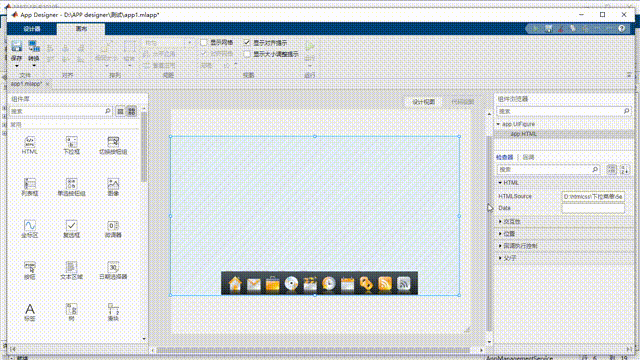640x360 pixels.
Task: Open the Save dropdown arrow
Action: pyautogui.click(x=17, y=66)
